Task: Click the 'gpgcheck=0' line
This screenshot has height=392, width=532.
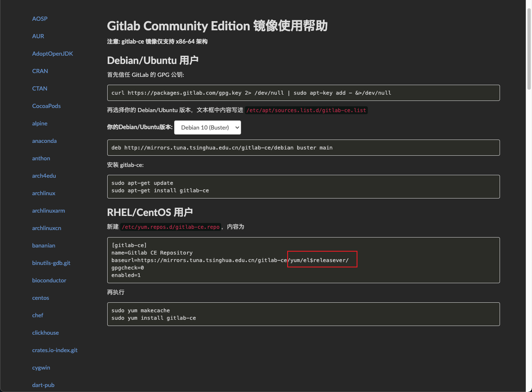Action: (128, 268)
